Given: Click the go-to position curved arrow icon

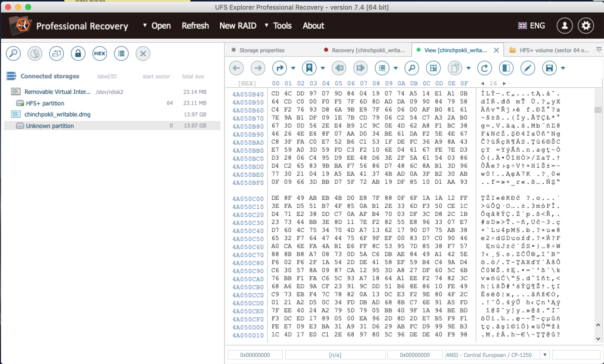Looking at the screenshot, I should (280, 68).
